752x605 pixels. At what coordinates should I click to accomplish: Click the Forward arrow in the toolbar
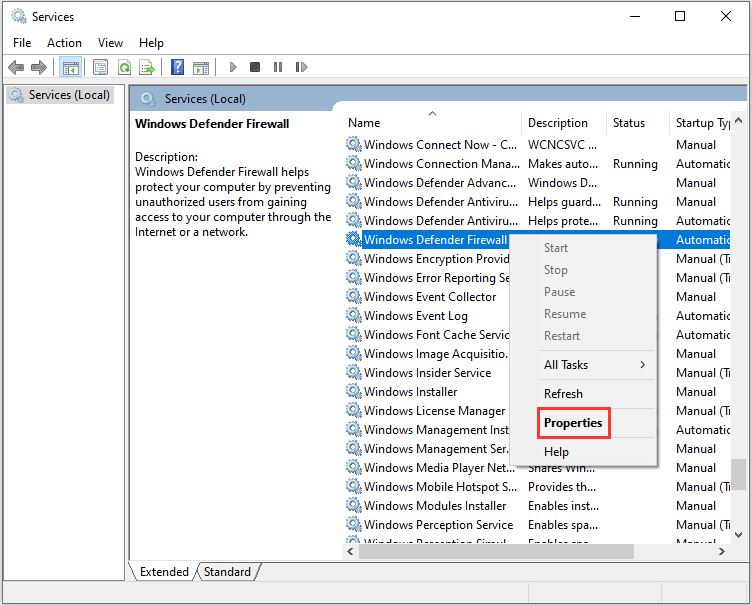click(x=39, y=67)
